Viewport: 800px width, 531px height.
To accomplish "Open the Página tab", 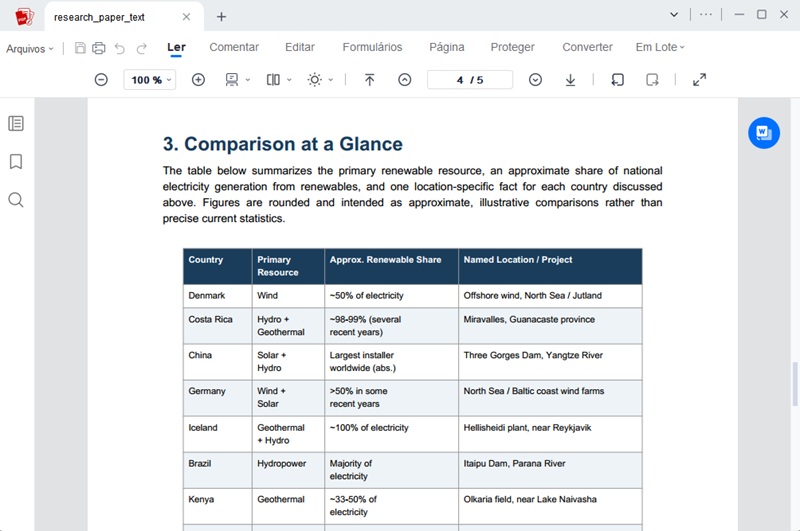I will [446, 47].
